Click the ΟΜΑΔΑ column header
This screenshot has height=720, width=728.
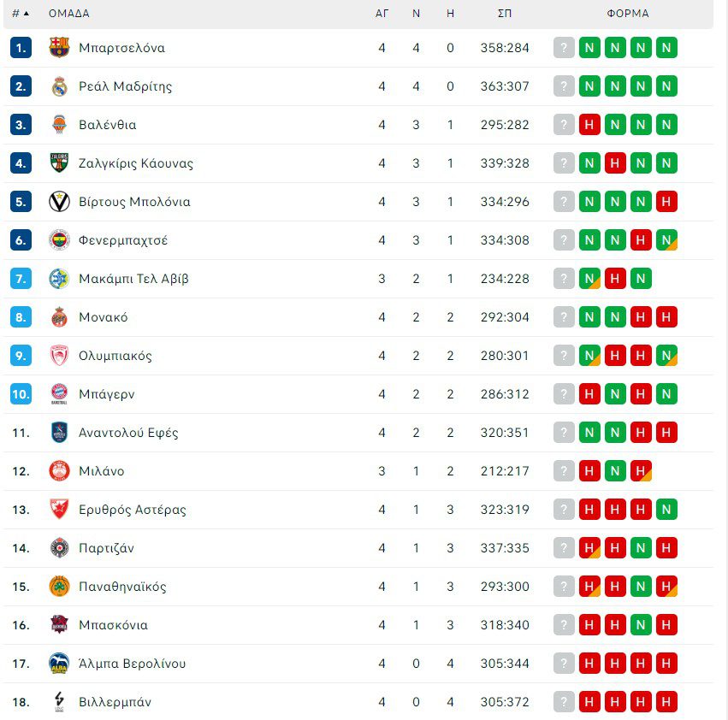tap(68, 14)
